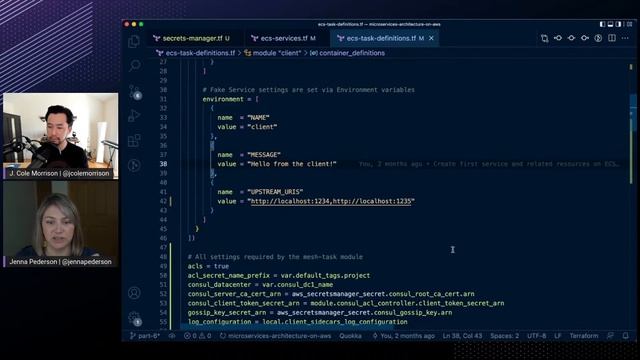Go to next change in editor toolbar
Image resolution: width=640 pixels, height=360 pixels.
coord(585,38)
